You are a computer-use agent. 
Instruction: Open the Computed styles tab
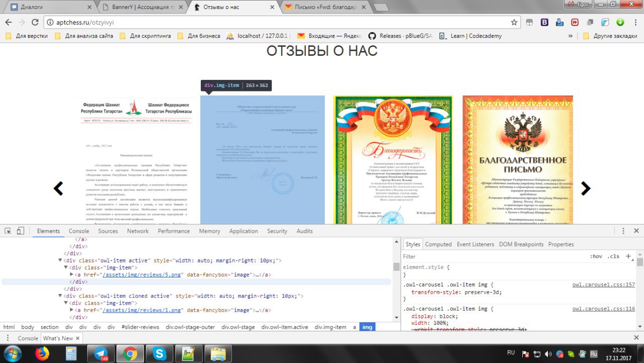tap(438, 244)
